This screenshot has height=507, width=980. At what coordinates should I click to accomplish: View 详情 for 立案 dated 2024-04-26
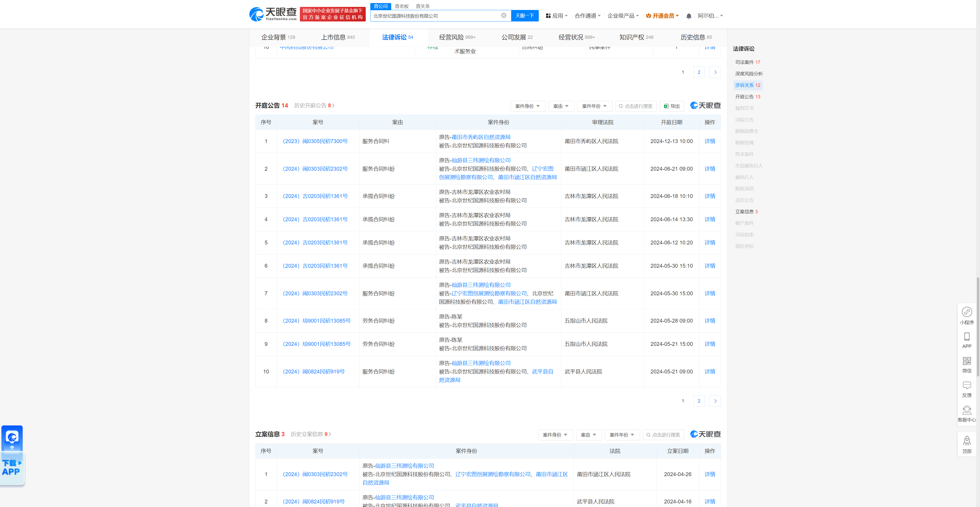click(709, 474)
